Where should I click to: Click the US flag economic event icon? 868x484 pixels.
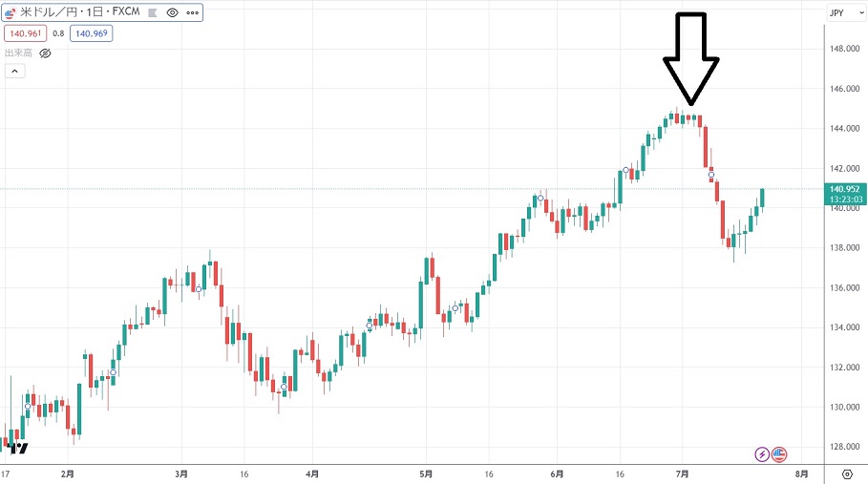(778, 453)
